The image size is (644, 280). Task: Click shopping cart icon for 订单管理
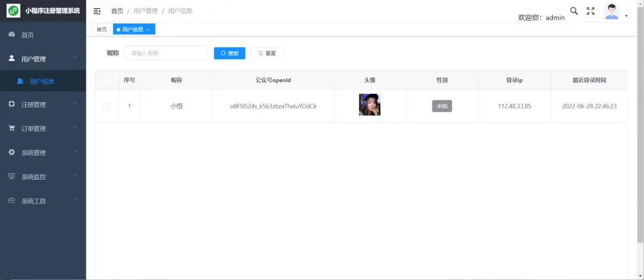point(12,128)
